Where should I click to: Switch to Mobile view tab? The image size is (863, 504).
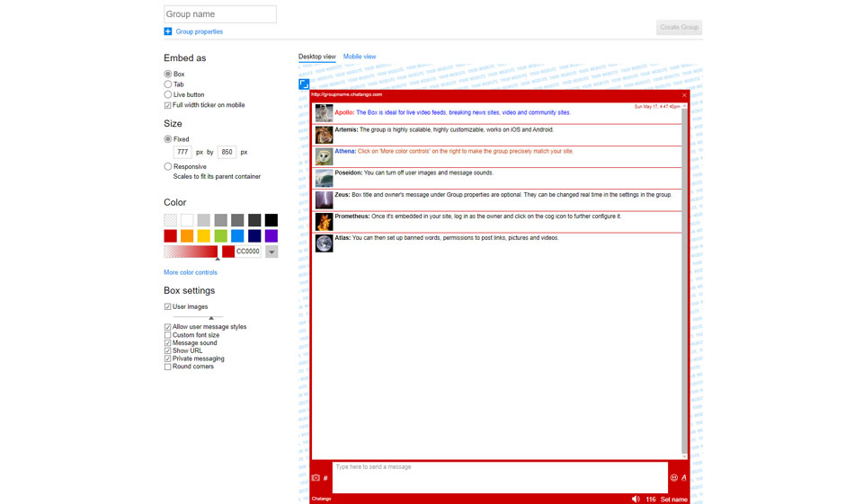click(360, 57)
